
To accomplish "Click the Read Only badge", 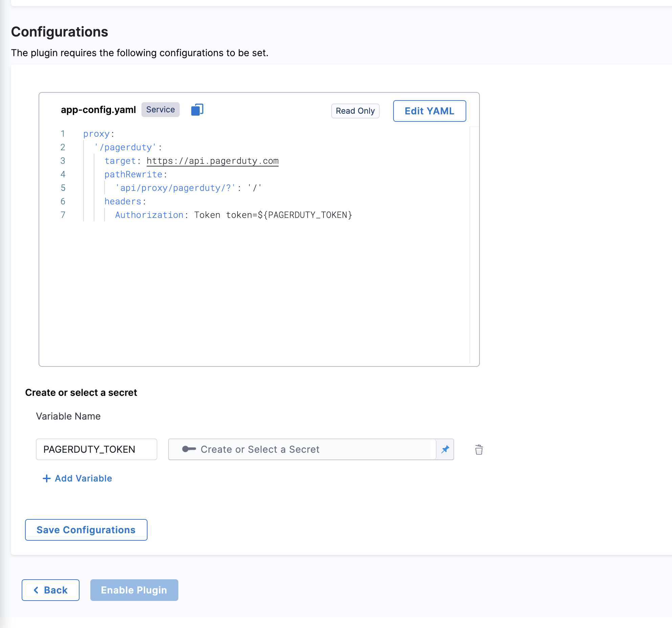I will [x=355, y=111].
